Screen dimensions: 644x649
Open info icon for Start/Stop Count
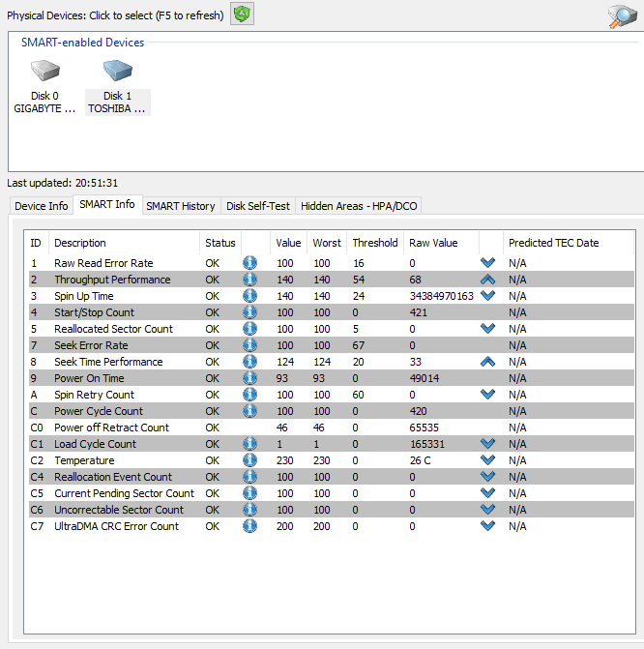click(x=249, y=312)
